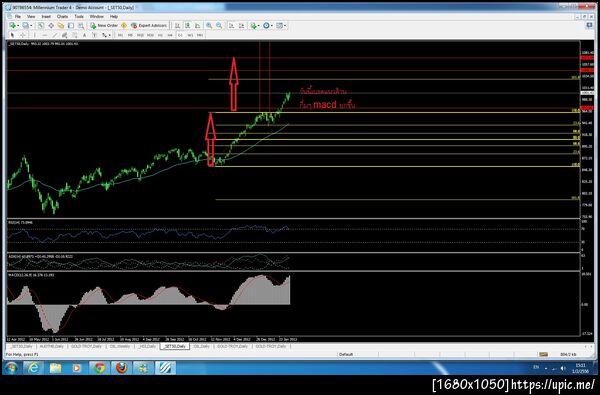Screen dimensions: 600x395
Task: Select the Equidistant Channel tool
Action: (x=64, y=35)
